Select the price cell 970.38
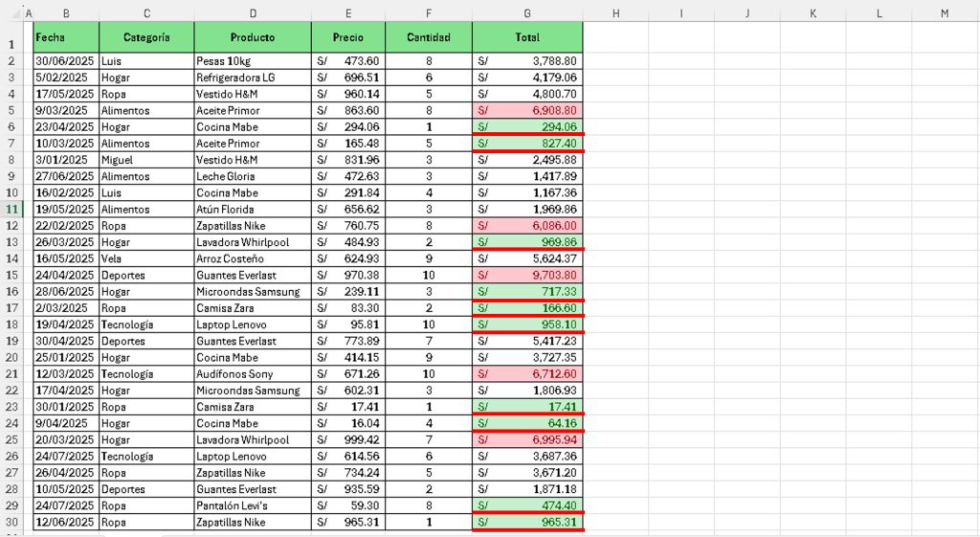The width and height of the screenshot is (980, 537). [348, 275]
